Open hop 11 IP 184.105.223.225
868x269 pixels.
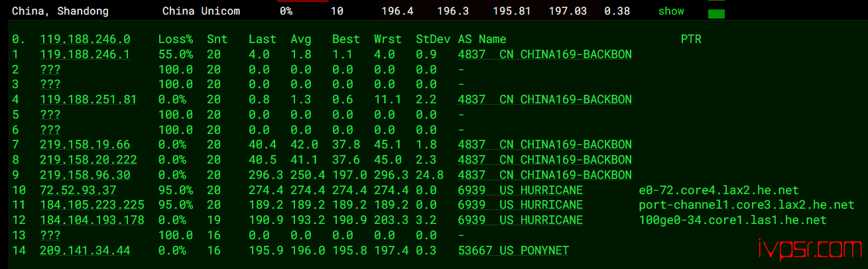pyautogui.click(x=92, y=205)
